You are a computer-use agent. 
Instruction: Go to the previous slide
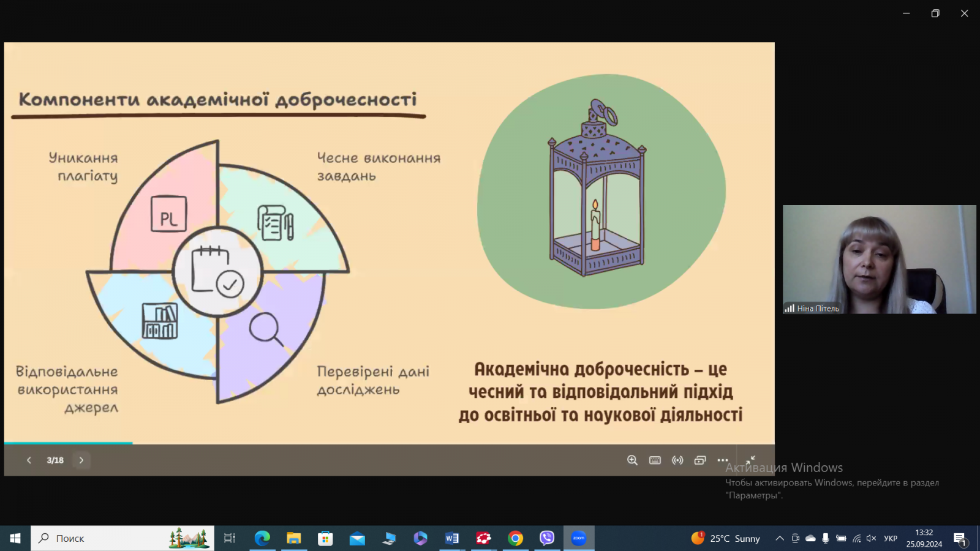point(29,460)
